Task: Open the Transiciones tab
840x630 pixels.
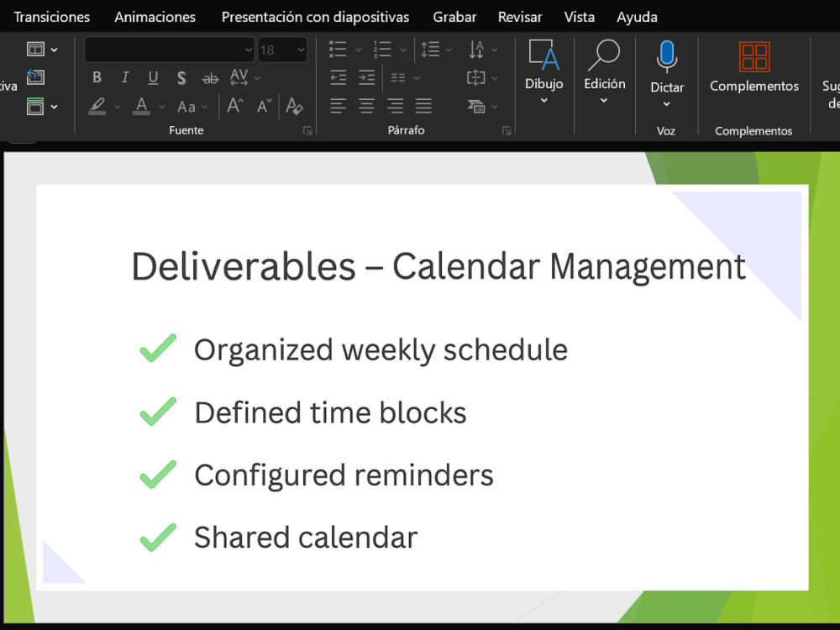Action: click(x=52, y=17)
